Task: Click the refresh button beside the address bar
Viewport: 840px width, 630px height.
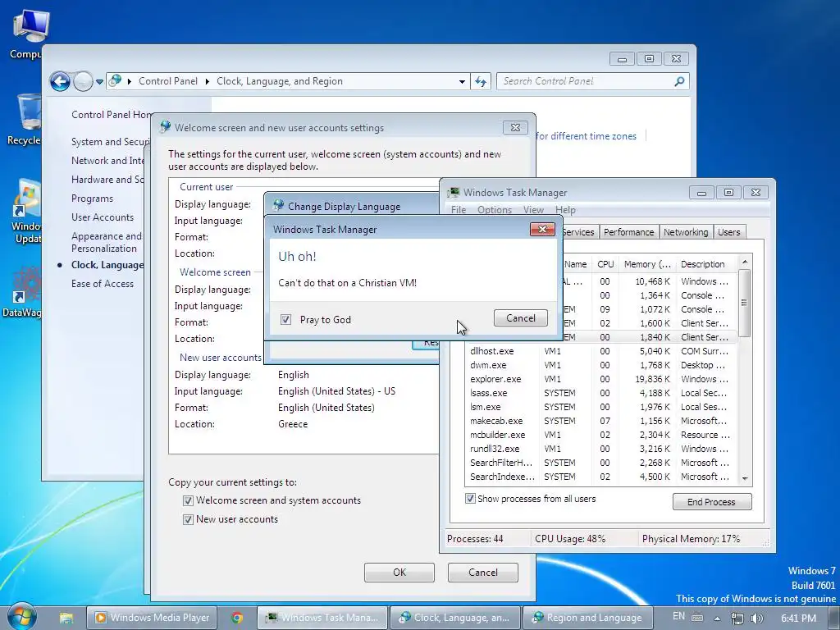Action: 481,81
